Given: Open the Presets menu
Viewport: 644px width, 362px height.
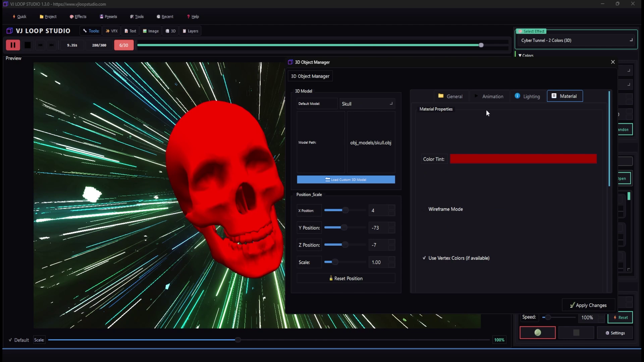Looking at the screenshot, I should pyautogui.click(x=108, y=16).
